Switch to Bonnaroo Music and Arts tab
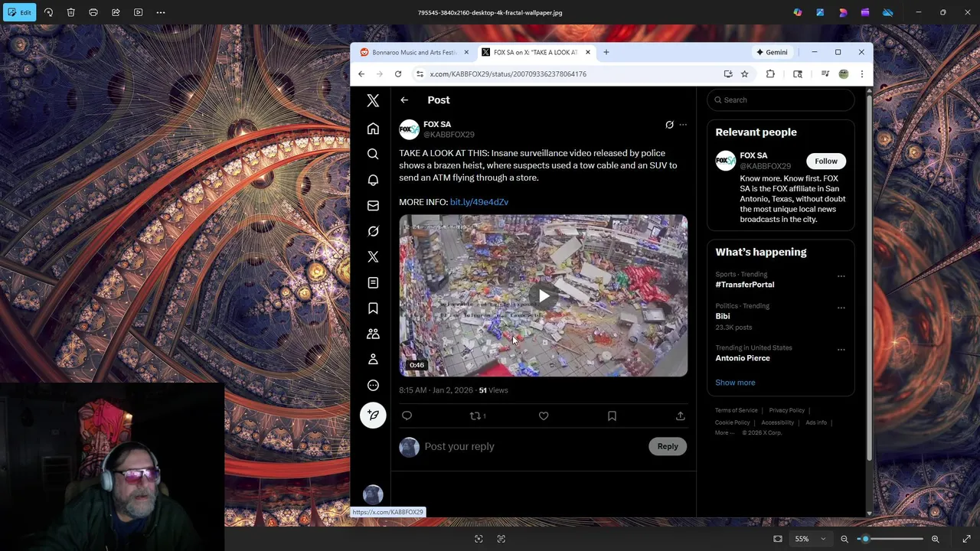 (x=414, y=52)
